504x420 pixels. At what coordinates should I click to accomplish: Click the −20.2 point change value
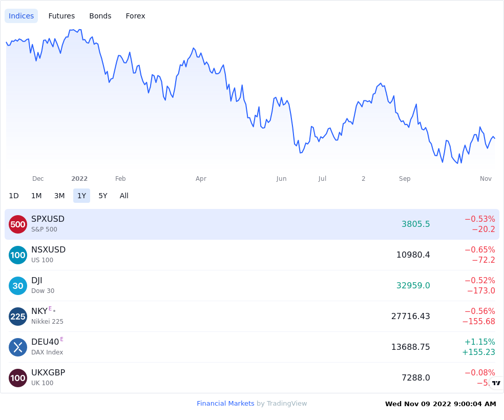[484, 229]
